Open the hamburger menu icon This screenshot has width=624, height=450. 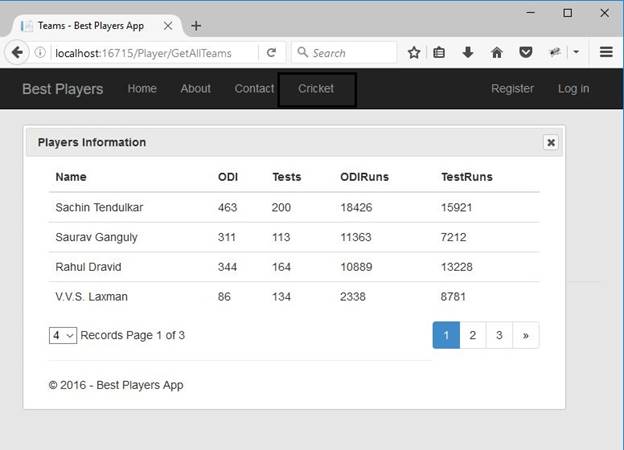(606, 52)
